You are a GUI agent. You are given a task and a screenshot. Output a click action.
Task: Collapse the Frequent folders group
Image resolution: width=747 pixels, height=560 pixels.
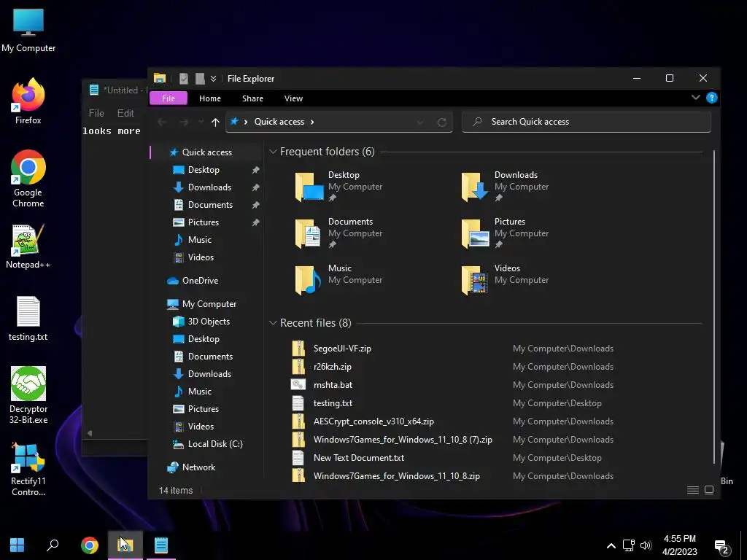273,152
